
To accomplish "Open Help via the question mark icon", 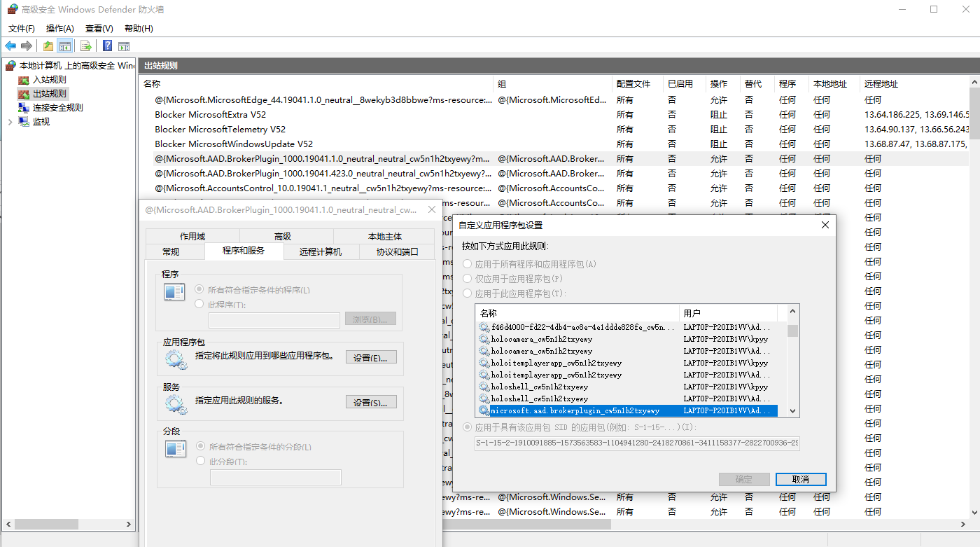I will coord(107,46).
